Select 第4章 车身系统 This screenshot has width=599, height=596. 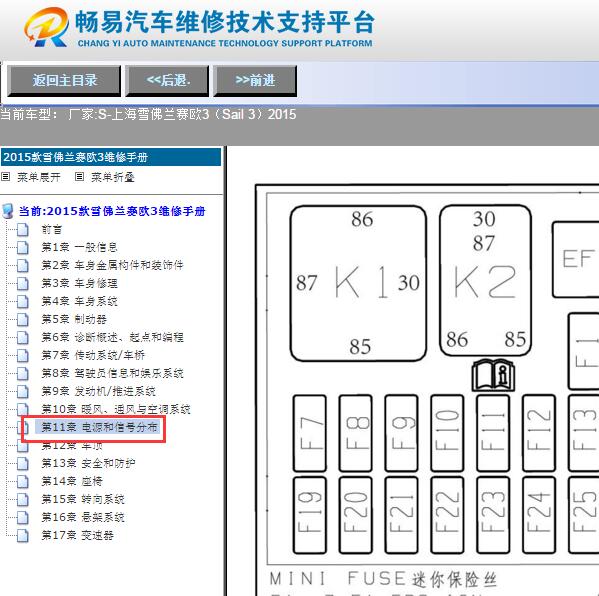[x=79, y=301]
